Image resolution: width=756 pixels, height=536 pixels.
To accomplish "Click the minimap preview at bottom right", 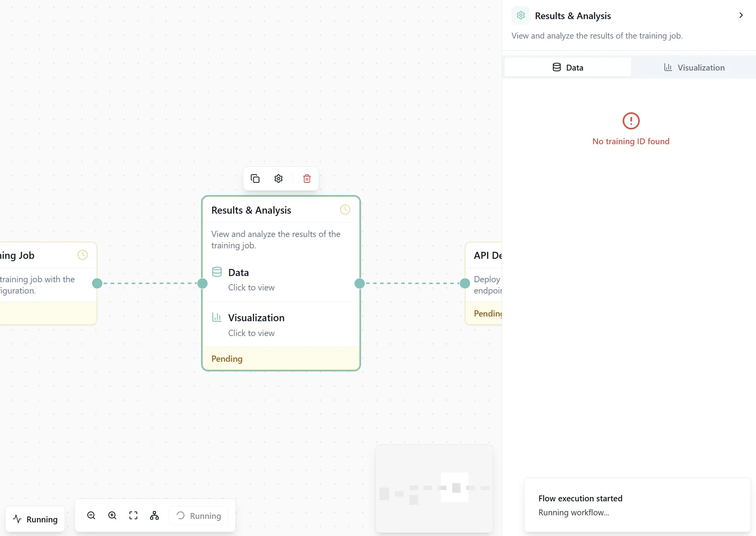I will (434, 488).
